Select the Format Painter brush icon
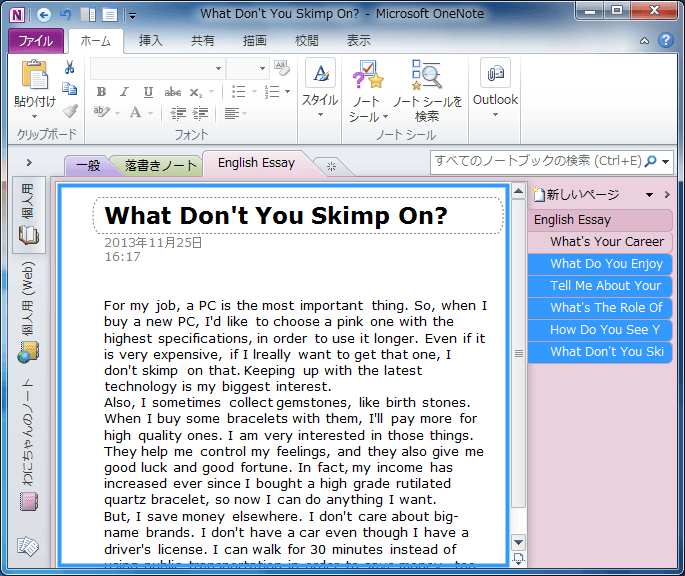This screenshot has width=685, height=576. pyautogui.click(x=70, y=111)
